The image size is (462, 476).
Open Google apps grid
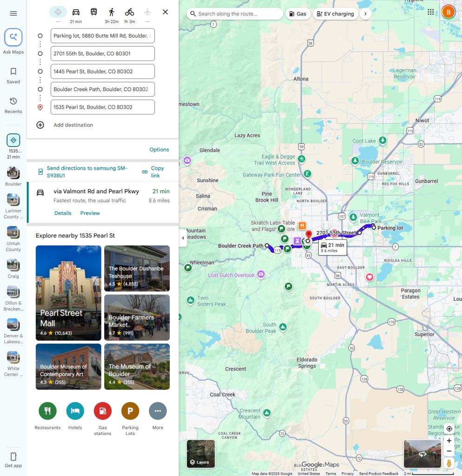tap(431, 12)
